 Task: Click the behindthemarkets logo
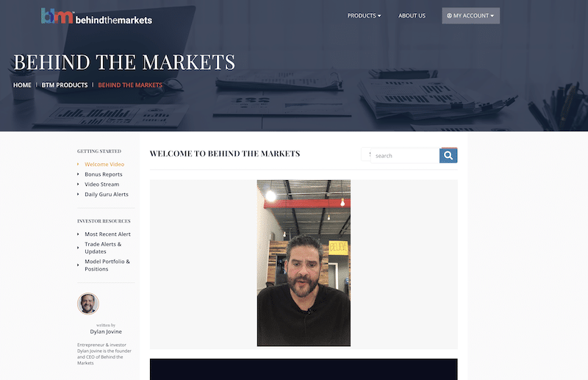click(96, 16)
